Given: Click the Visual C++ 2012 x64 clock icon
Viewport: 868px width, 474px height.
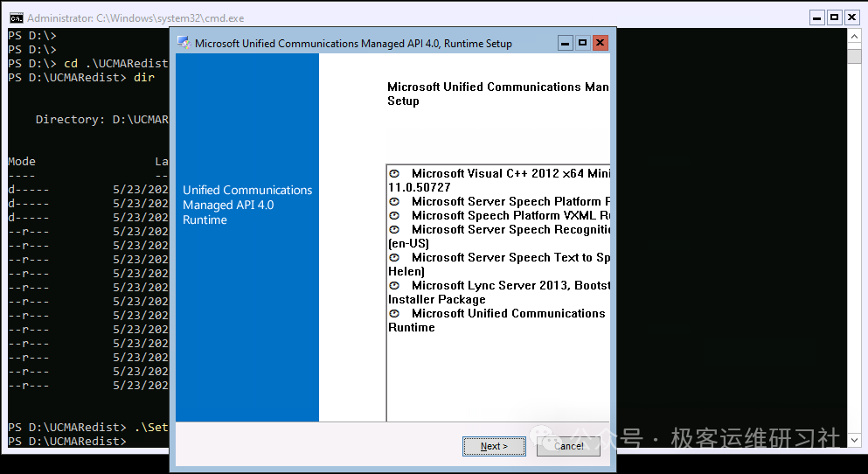Looking at the screenshot, I should click(x=394, y=173).
